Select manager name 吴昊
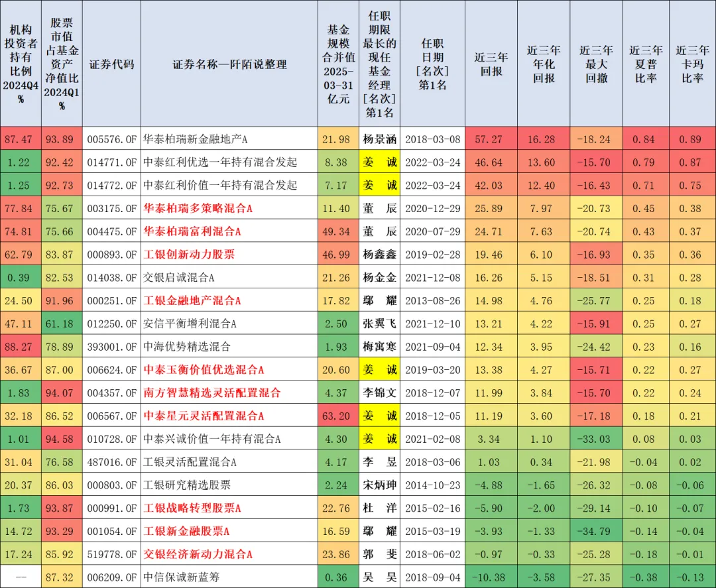The width and height of the screenshot is (716, 588). (379, 577)
